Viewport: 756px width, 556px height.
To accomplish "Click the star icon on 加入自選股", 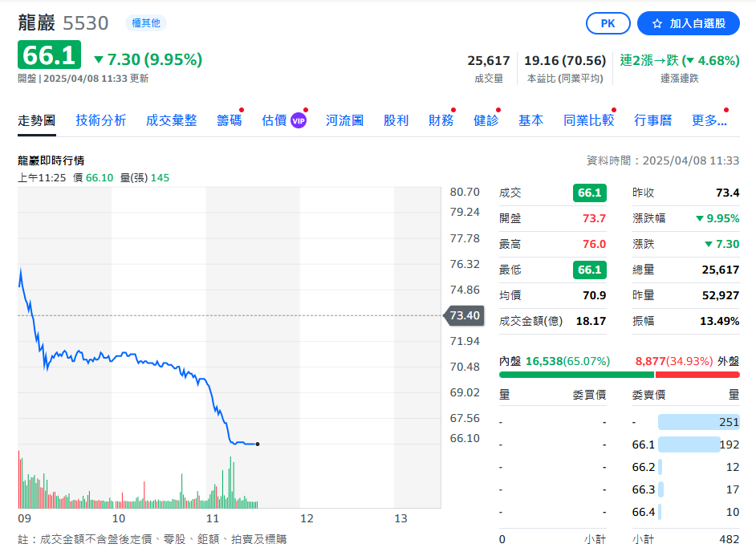I will 656,24.
